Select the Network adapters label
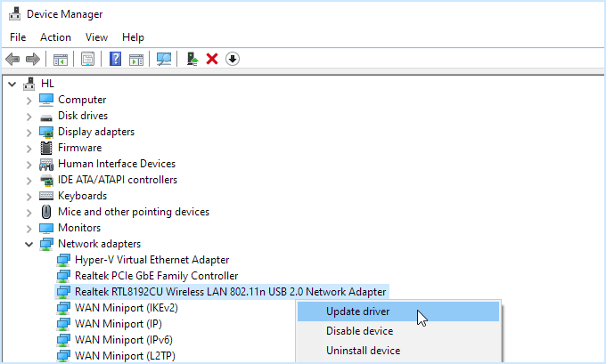 99,244
